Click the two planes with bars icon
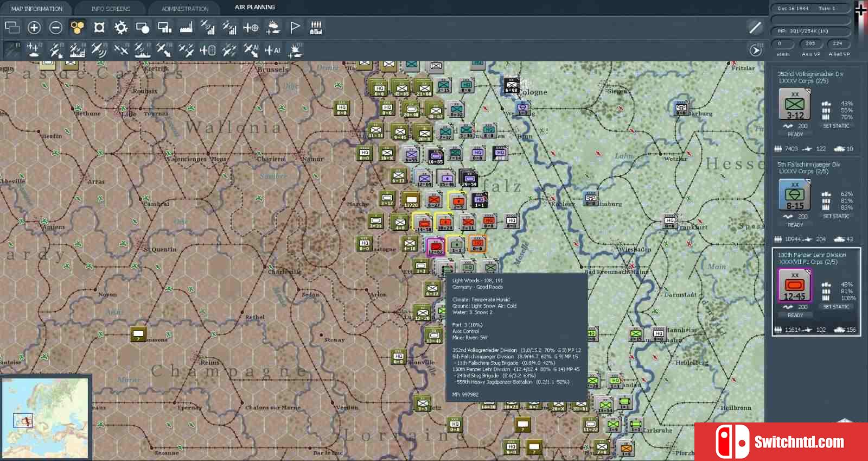 pos(229,27)
